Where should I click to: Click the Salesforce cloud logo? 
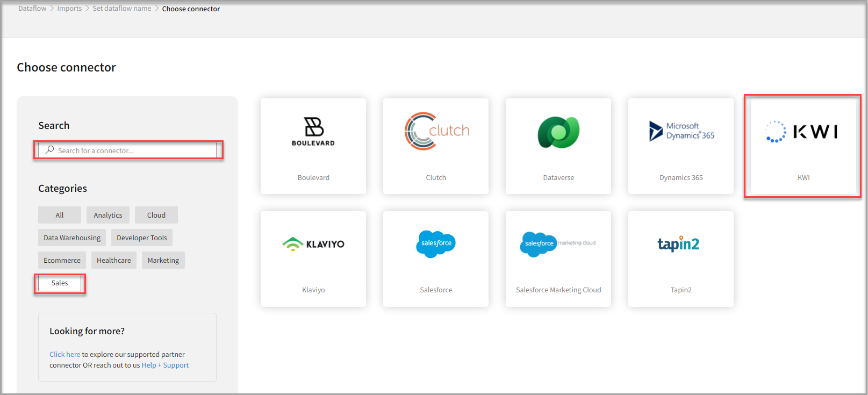pyautogui.click(x=436, y=243)
